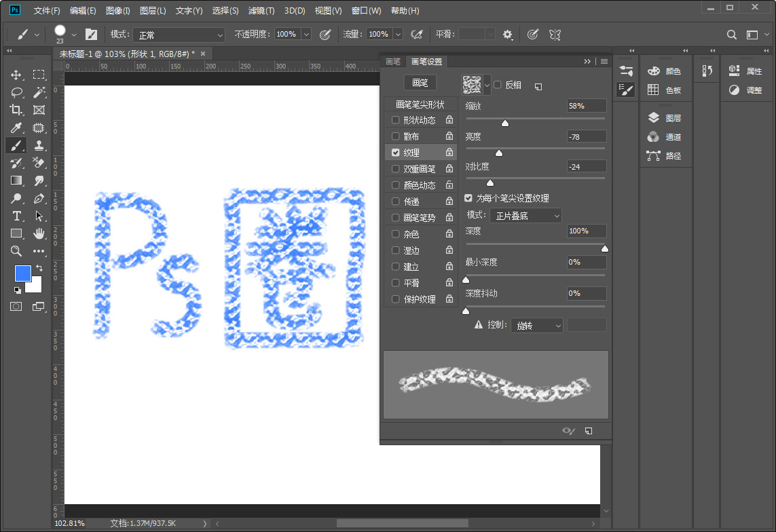Open depth Control dropdown
The image size is (776, 532).
pyautogui.click(x=537, y=325)
